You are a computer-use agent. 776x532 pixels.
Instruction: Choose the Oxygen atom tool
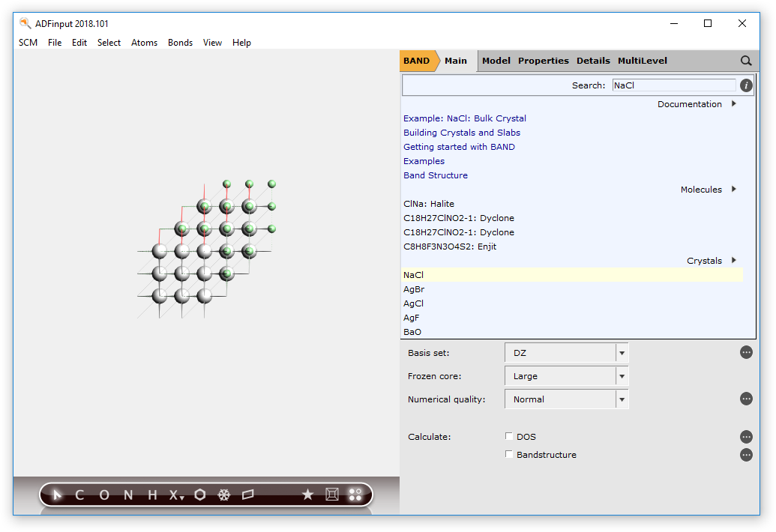tap(104, 495)
